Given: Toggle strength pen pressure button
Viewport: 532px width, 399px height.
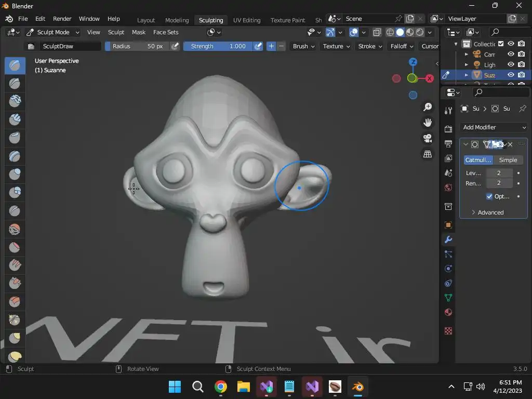Looking at the screenshot, I should (x=258, y=46).
